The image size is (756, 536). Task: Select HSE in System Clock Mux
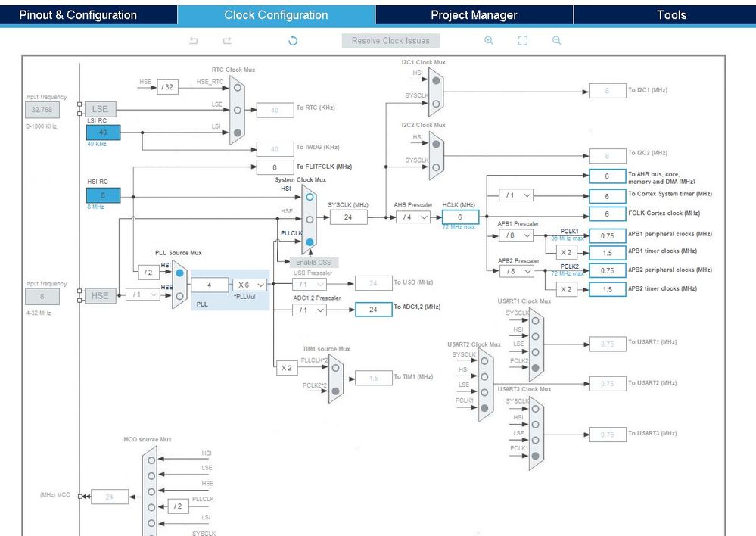pos(310,220)
